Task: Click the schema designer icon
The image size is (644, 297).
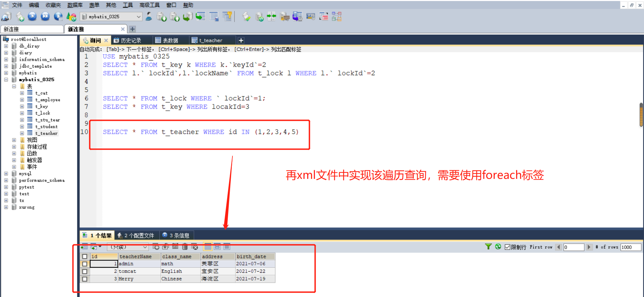Action: pos(337,16)
